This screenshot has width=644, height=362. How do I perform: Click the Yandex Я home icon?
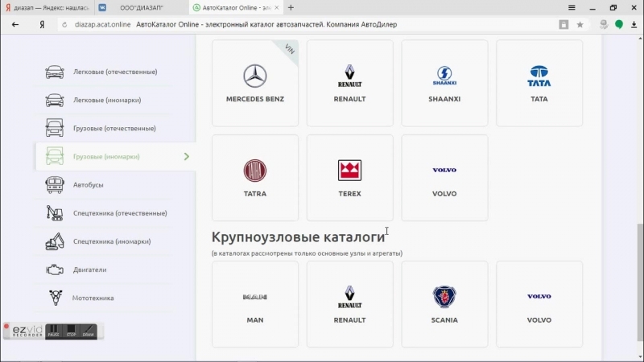click(x=42, y=25)
